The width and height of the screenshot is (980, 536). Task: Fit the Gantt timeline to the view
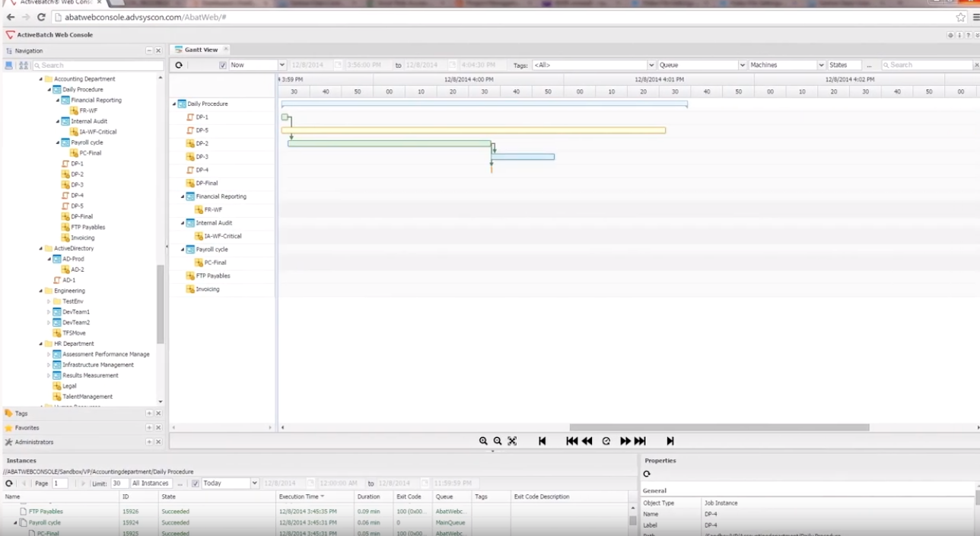coord(512,441)
